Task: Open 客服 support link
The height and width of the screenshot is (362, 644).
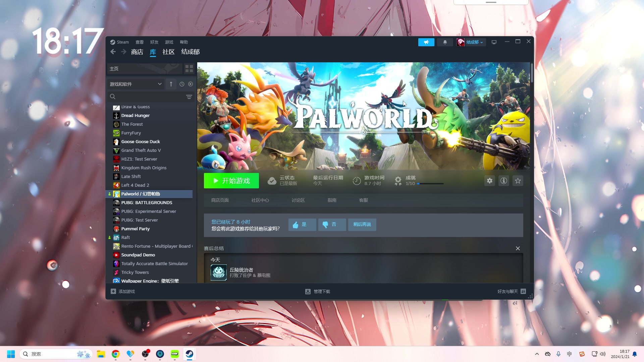Action: [364, 200]
